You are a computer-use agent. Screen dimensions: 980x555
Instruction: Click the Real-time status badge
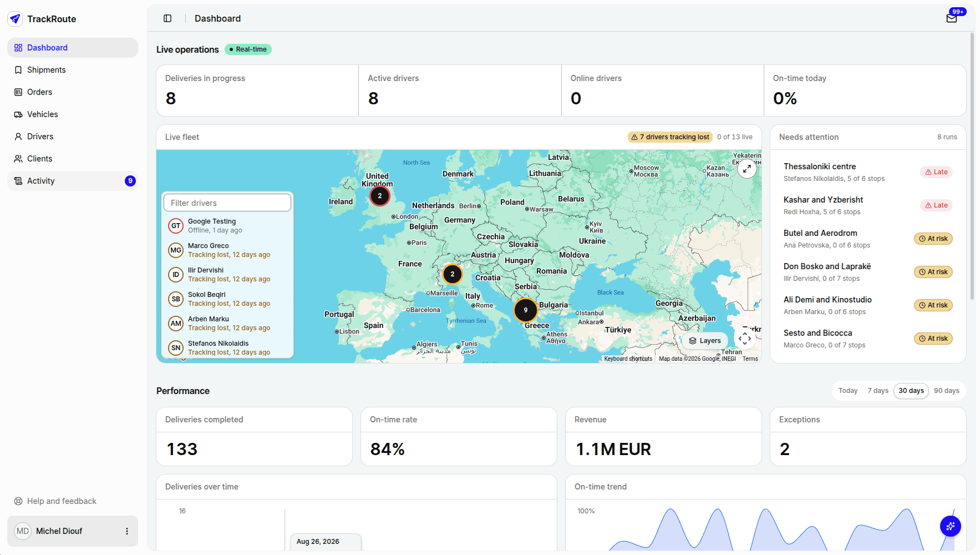pos(248,49)
